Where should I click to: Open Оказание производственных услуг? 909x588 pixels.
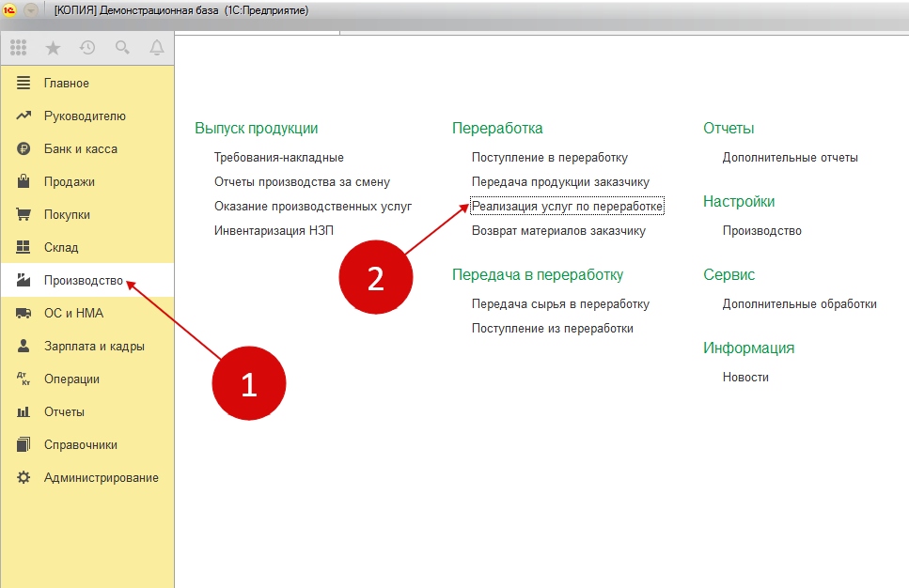pyautogui.click(x=313, y=207)
